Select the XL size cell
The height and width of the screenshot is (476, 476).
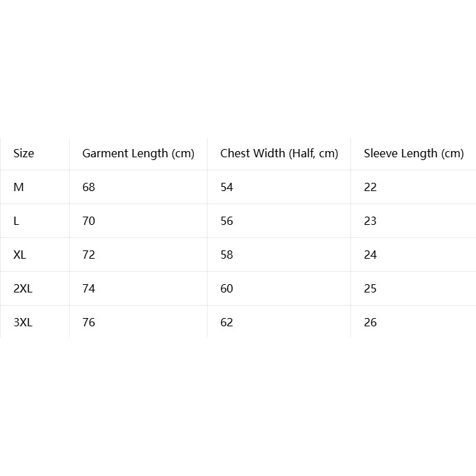20,255
